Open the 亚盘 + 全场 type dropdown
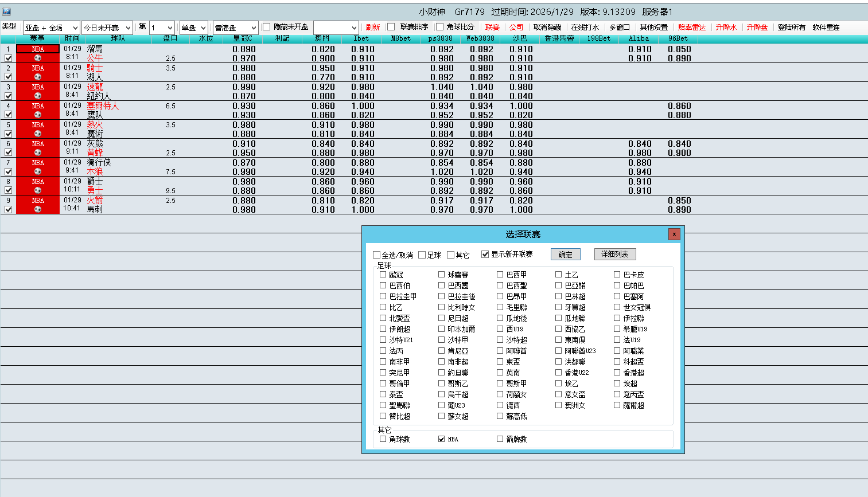The image size is (868, 497). click(x=51, y=28)
